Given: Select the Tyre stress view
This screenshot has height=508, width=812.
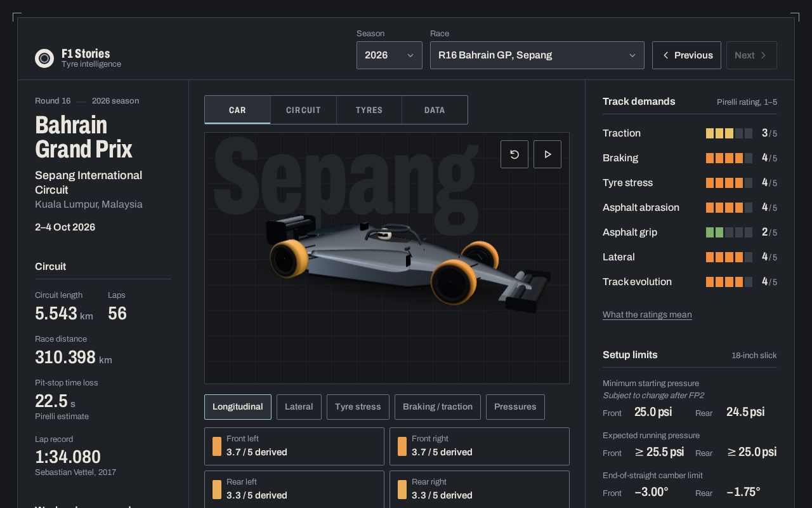Looking at the screenshot, I should [x=358, y=407].
